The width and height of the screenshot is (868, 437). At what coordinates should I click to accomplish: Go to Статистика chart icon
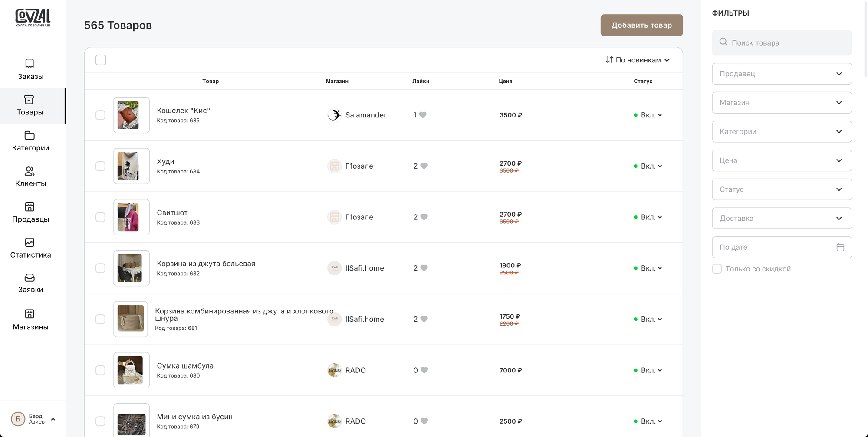click(x=30, y=242)
